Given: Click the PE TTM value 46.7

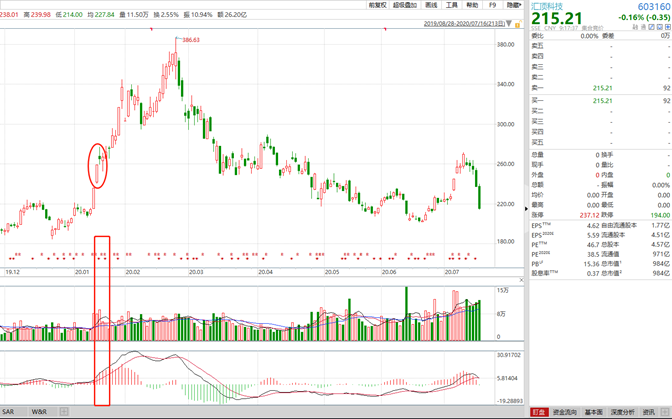Looking at the screenshot, I should (593, 245).
